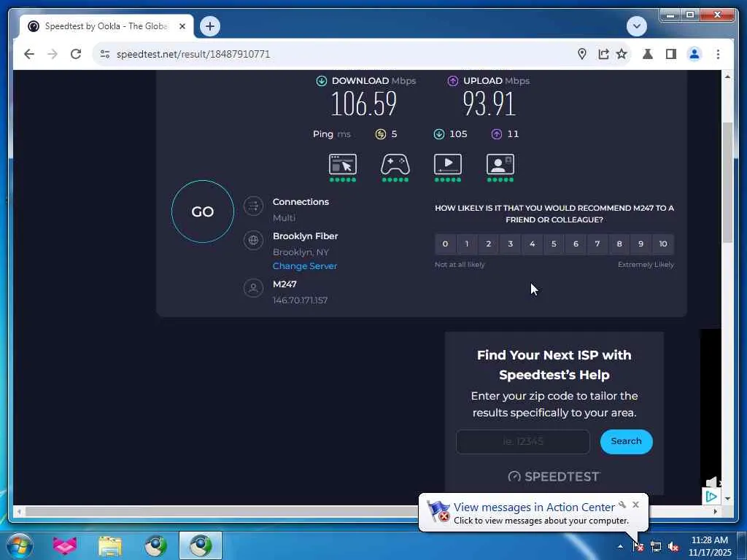Rate recommendation as 3
Viewport: 747px width, 560px height.
click(x=511, y=244)
